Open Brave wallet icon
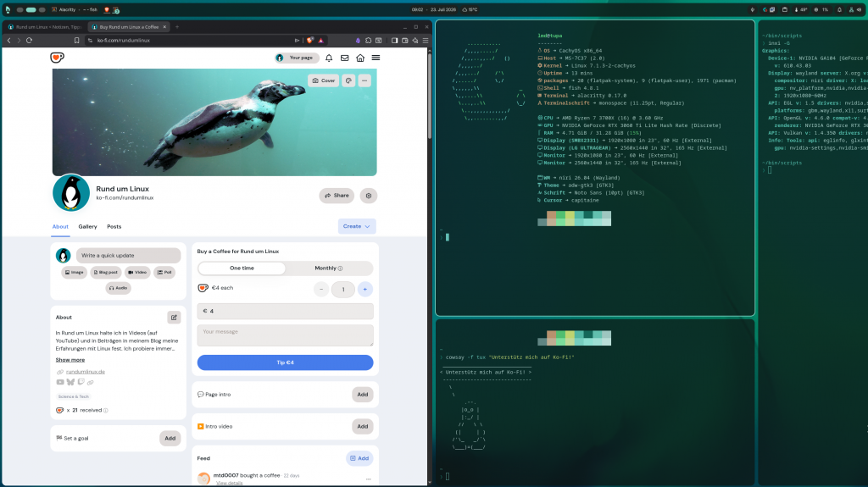Image resolution: width=868 pixels, height=487 pixels. [405, 41]
